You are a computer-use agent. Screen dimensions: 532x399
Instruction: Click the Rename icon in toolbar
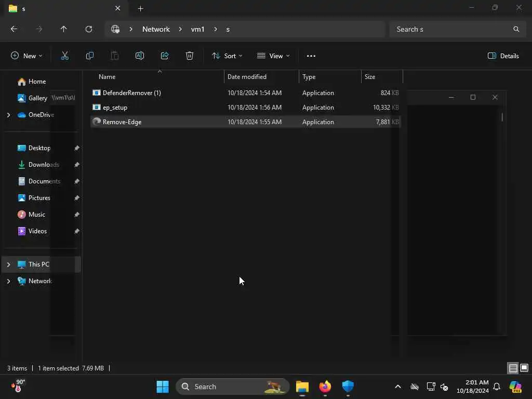point(139,56)
